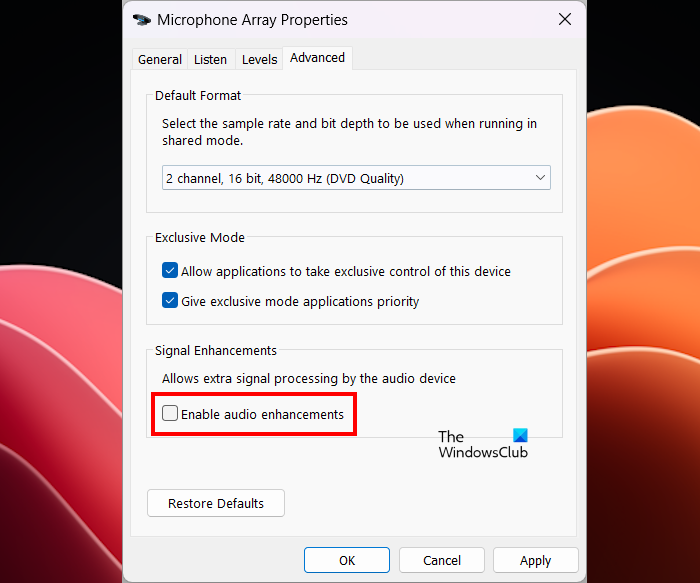
Task: Confirm the dialog with OK
Action: coord(347,560)
